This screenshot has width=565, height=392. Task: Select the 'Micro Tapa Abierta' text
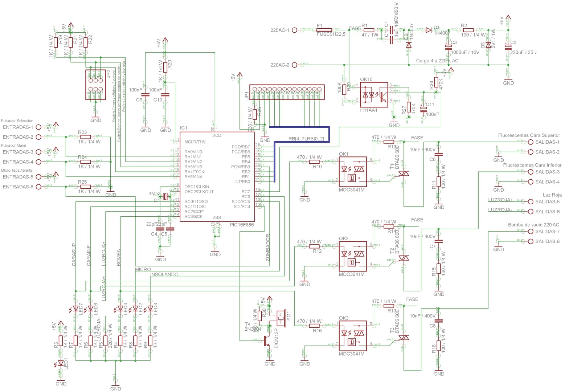17,170
